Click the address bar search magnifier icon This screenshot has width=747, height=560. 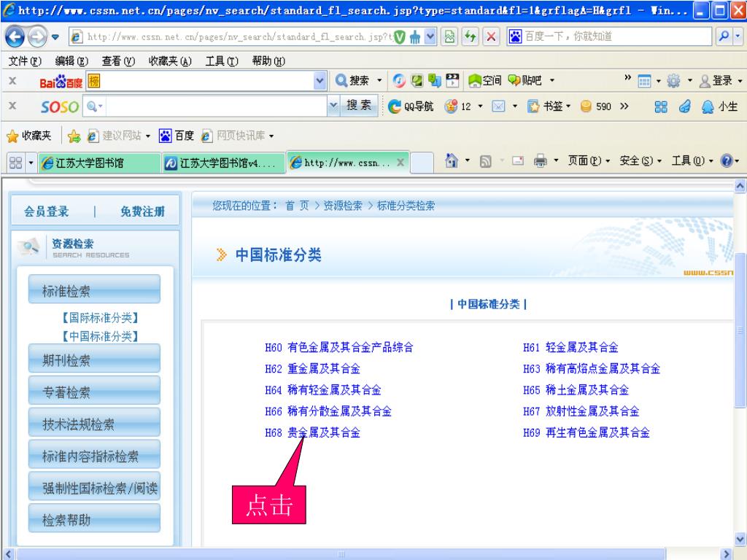[x=724, y=36]
